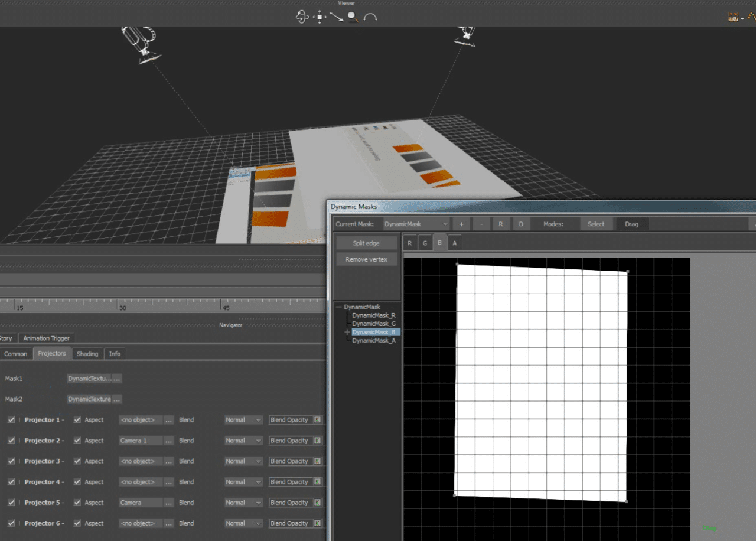Select DynamicMask_A in the mask tree
Image resolution: width=756 pixels, height=541 pixels.
click(373, 340)
